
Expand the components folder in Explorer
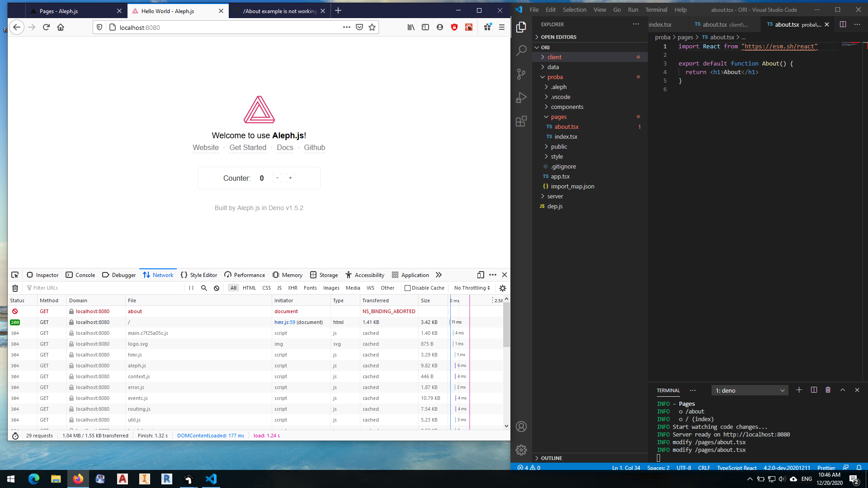tap(568, 107)
